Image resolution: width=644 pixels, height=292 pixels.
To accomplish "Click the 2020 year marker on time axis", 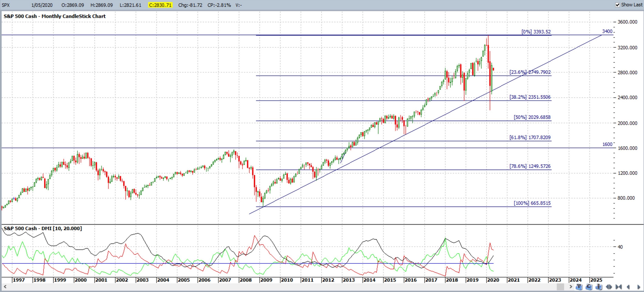I will tap(493, 280).
